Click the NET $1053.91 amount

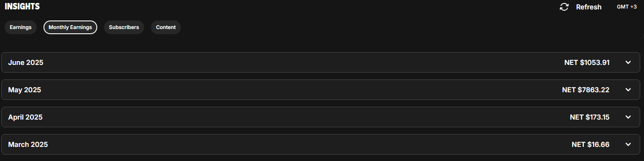587,62
